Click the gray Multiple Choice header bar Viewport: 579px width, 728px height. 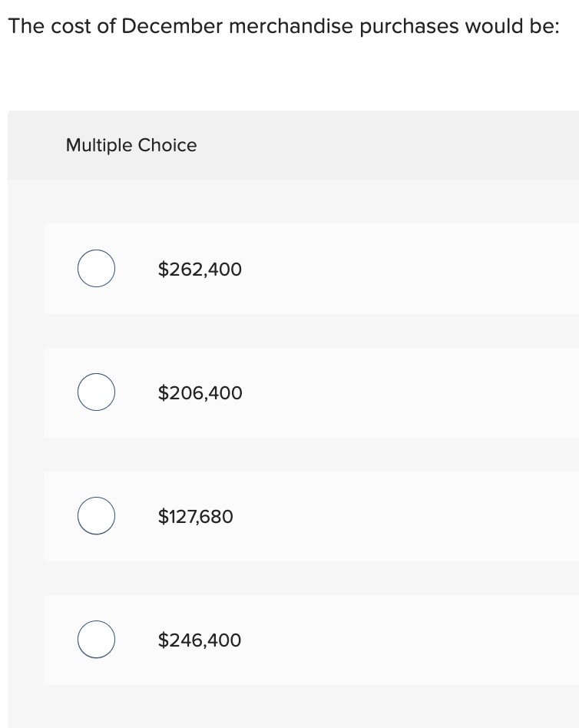click(x=384, y=145)
